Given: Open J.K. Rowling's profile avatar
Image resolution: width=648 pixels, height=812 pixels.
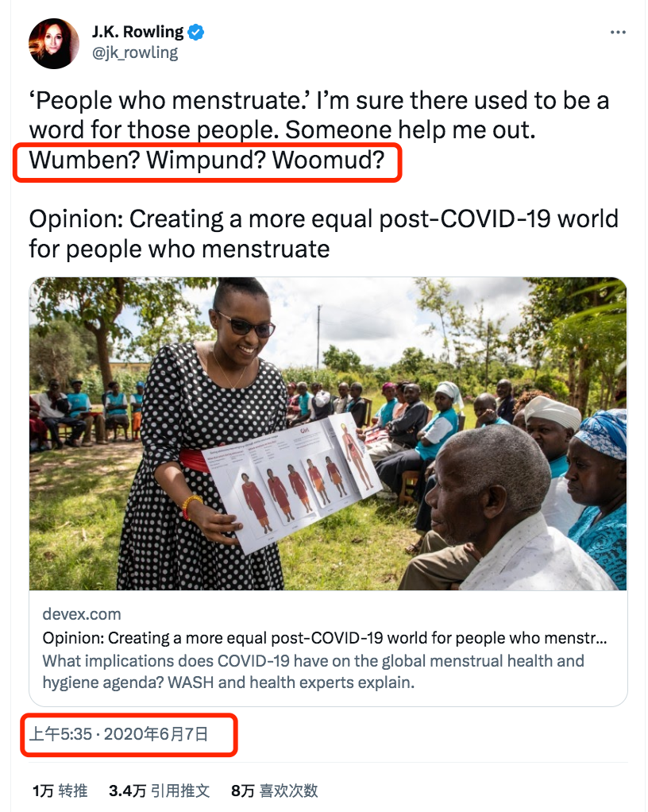Looking at the screenshot, I should tap(54, 44).
